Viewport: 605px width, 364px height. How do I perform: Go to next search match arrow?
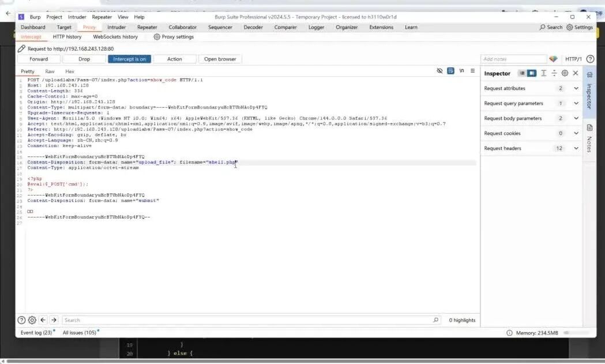(x=54, y=320)
